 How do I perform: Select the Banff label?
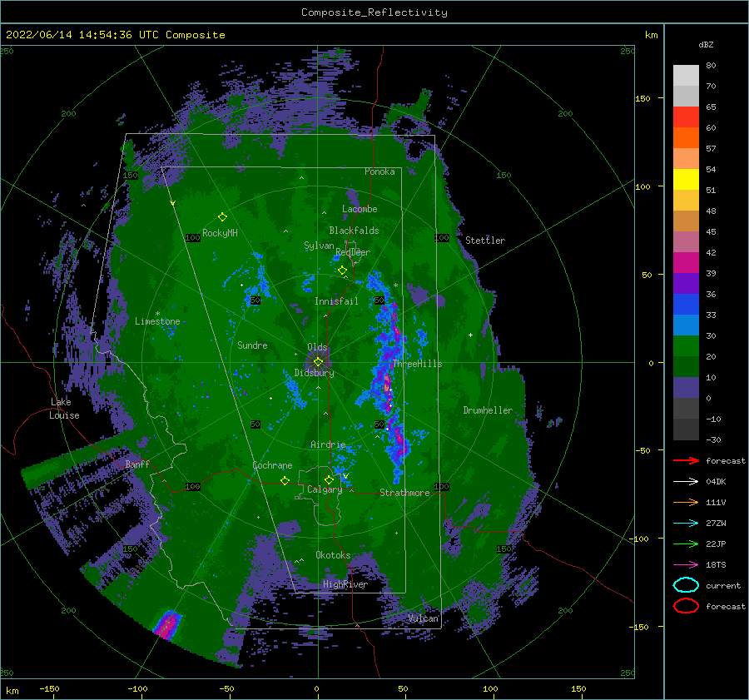pyautogui.click(x=137, y=464)
